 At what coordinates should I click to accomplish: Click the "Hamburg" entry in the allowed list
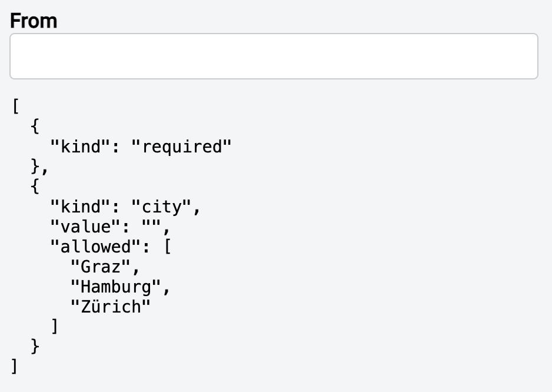tap(115, 287)
